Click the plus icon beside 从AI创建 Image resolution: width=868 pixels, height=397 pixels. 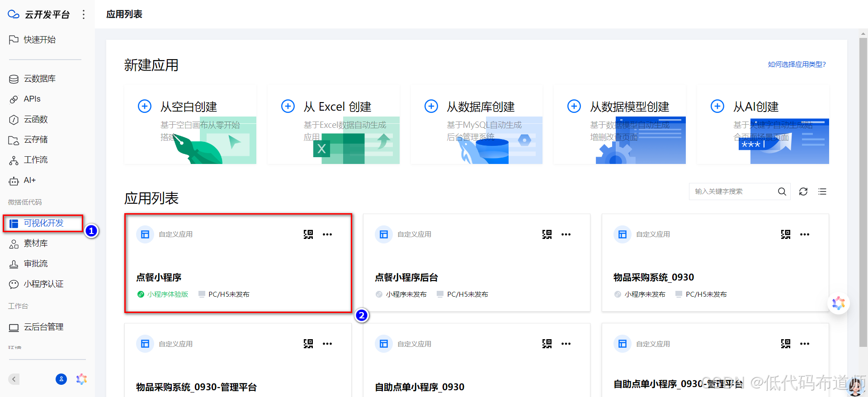tap(717, 106)
